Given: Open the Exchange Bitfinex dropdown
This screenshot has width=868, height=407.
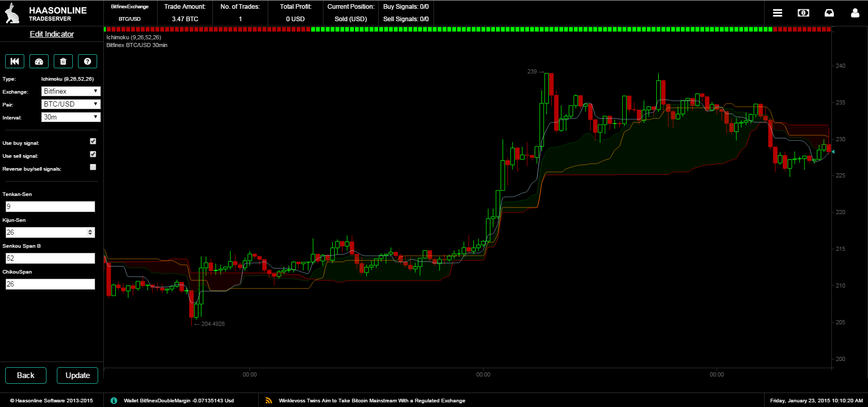Looking at the screenshot, I should click(x=71, y=91).
